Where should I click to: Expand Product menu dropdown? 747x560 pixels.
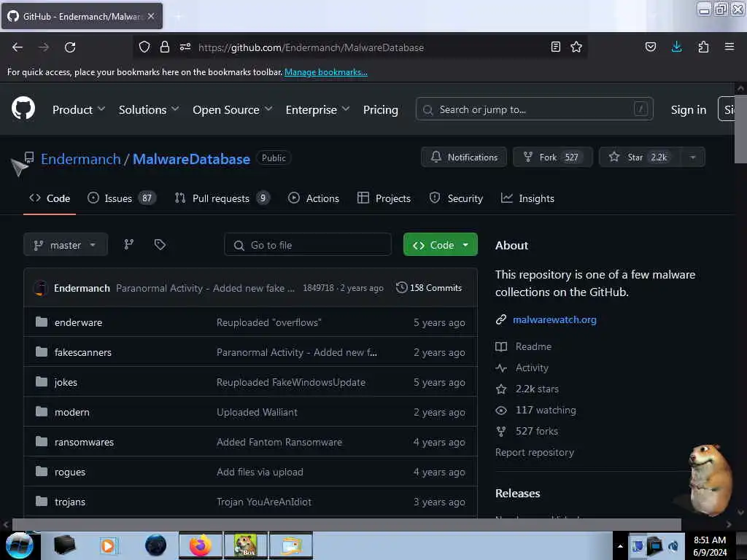pos(79,109)
